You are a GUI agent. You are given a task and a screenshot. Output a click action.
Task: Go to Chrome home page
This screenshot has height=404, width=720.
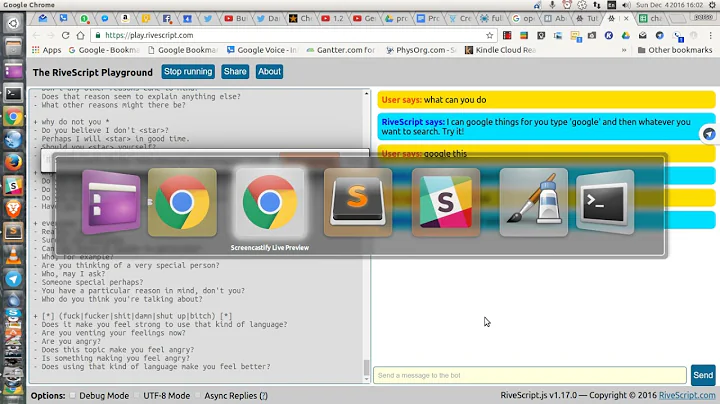point(80,35)
